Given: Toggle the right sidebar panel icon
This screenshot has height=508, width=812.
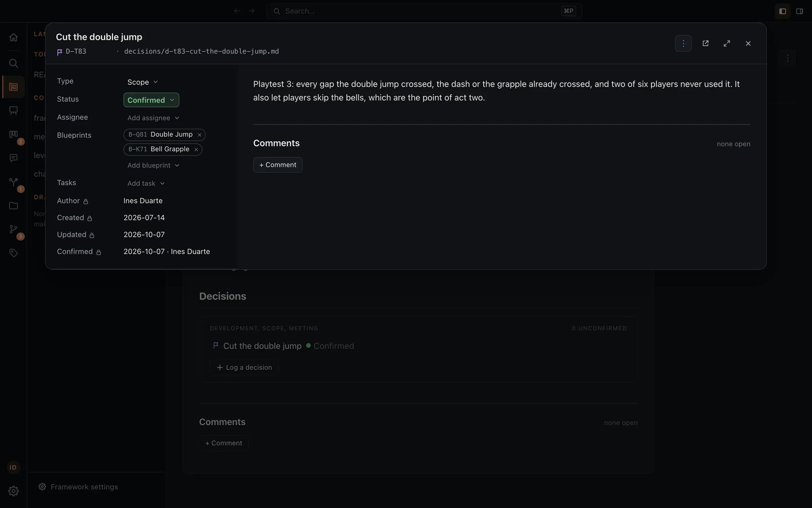Looking at the screenshot, I should pyautogui.click(x=799, y=11).
